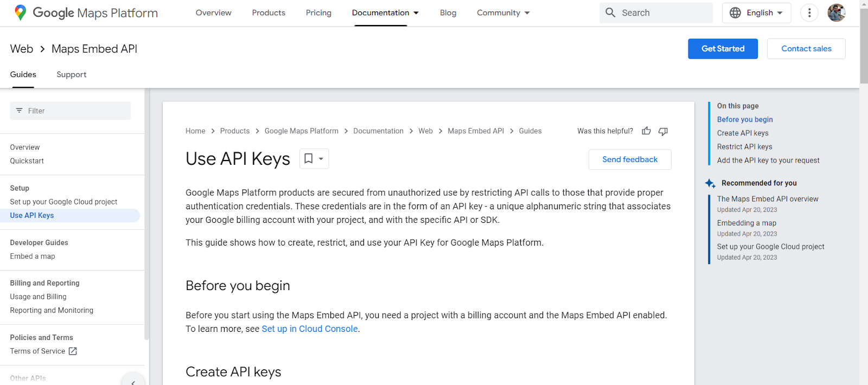This screenshot has width=868, height=385.
Task: Open Terms of Service in the sidebar
Action: 37,351
